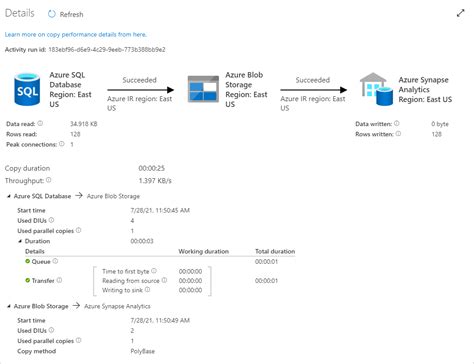The height and width of the screenshot is (364, 474).
Task: Click the info icon beside Time to first byte
Action: [x=154, y=271]
